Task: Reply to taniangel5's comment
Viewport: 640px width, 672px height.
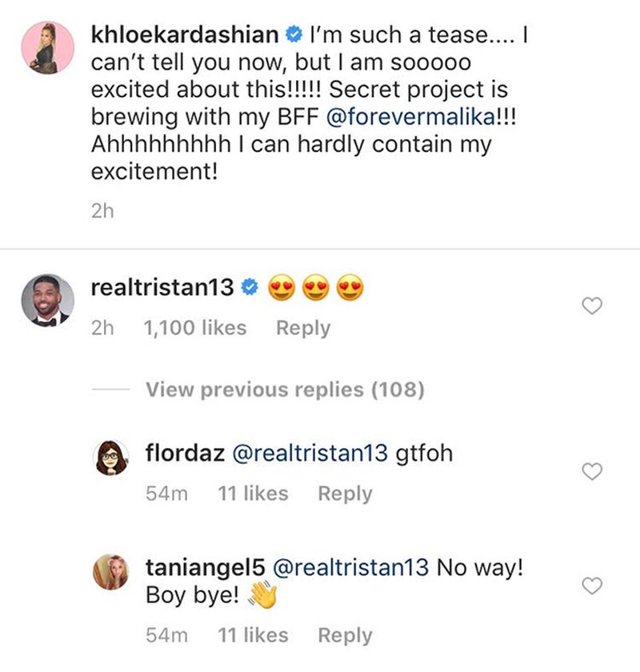Action: 344,634
